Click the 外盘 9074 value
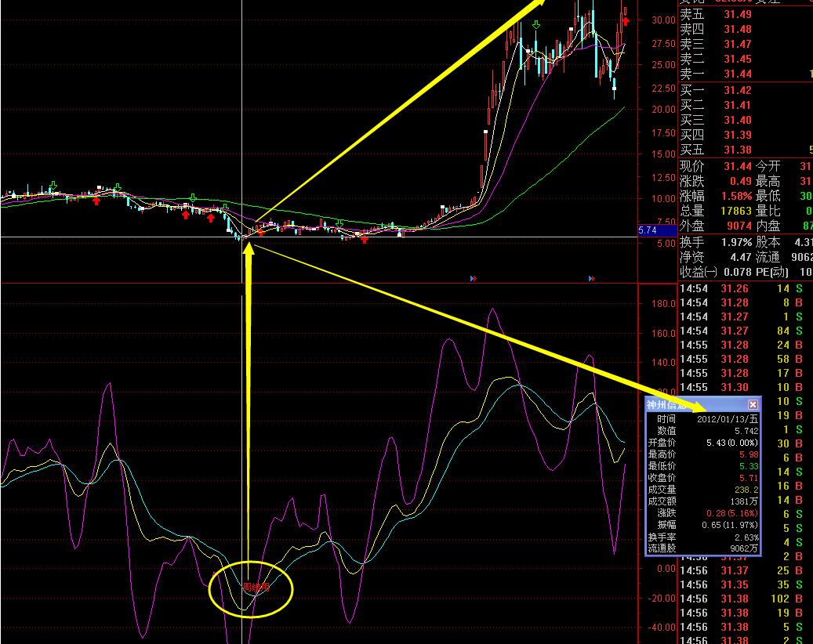 739,226
